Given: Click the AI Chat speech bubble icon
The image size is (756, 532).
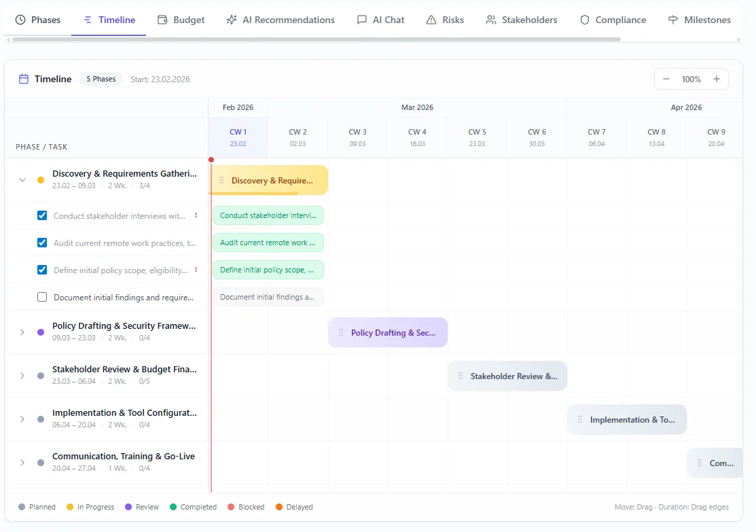Looking at the screenshot, I should [363, 20].
